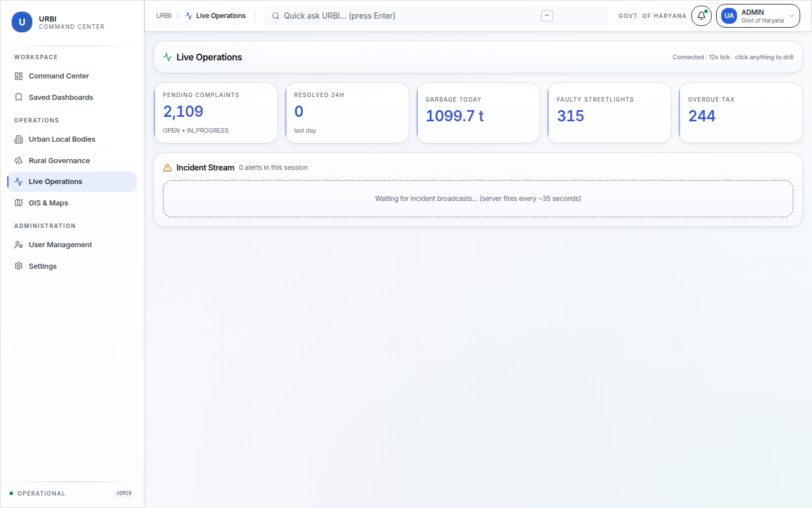Click the breadcrumb pulse icon

click(x=189, y=16)
